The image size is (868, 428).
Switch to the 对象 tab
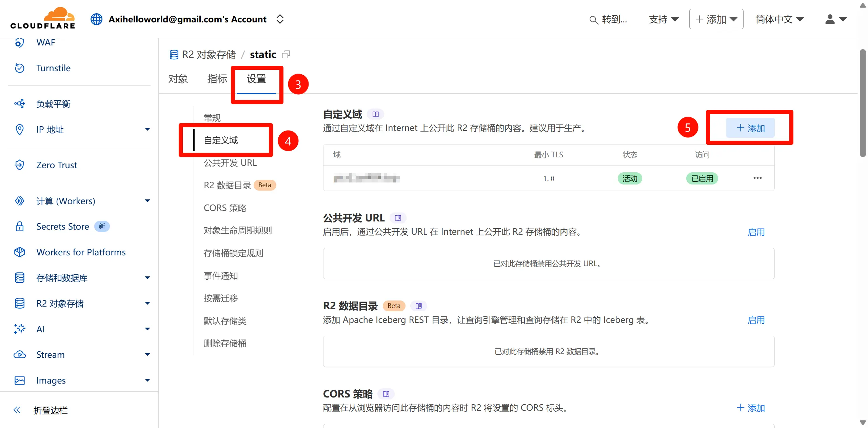click(178, 79)
